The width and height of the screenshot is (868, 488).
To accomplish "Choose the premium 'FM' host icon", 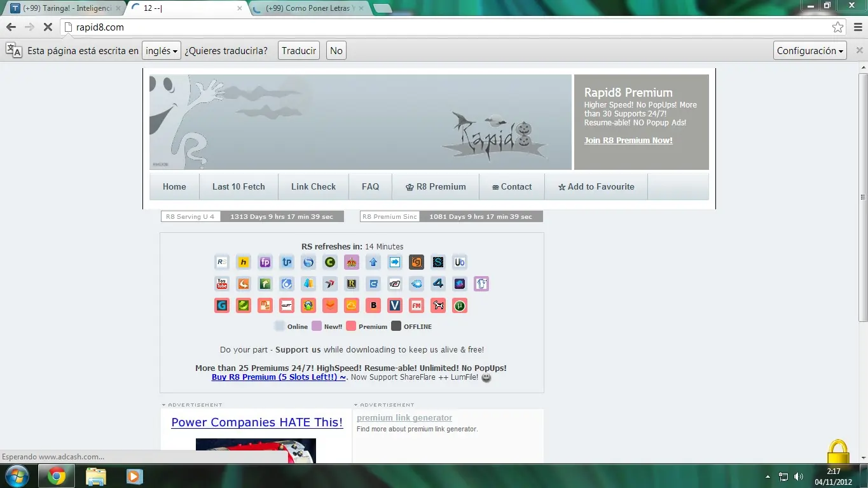I will click(417, 305).
